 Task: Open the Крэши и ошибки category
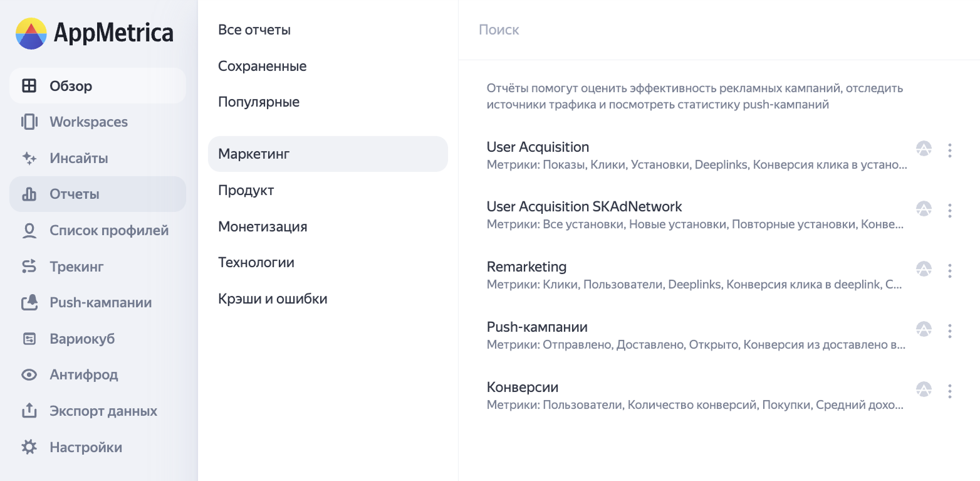(x=273, y=299)
